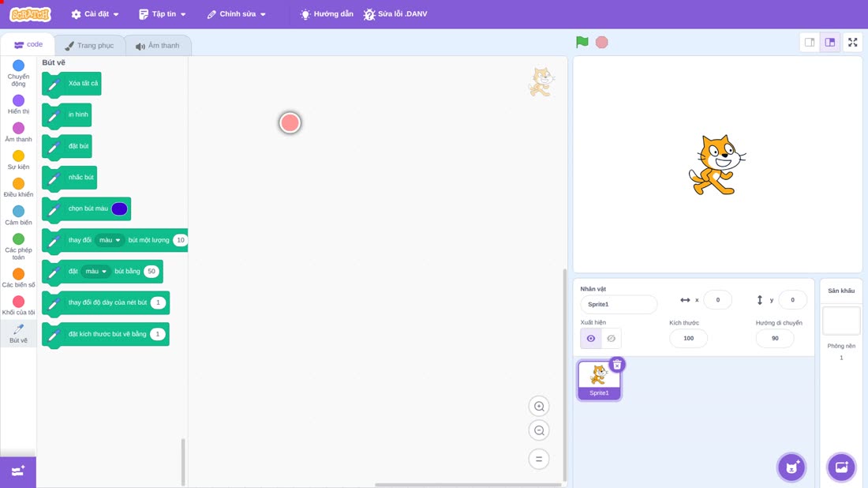The width and height of the screenshot is (868, 488).
Task: Open the choose backdrop button
Action: pos(841,467)
